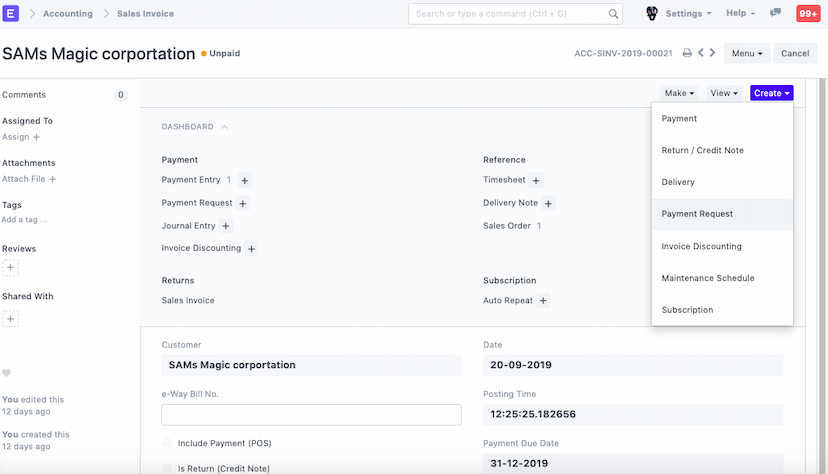Screen dimensions: 828x474
Task: Close the Create dropdown button
Action: 771,93
